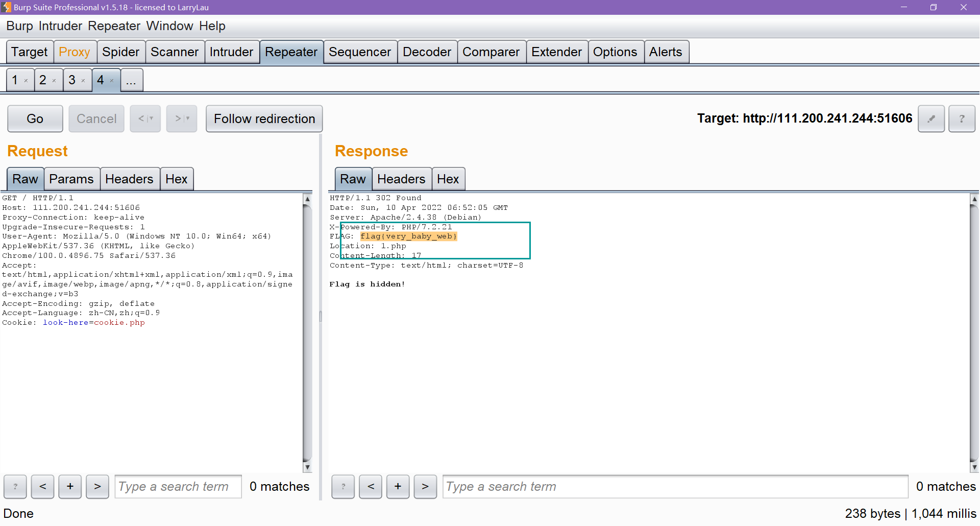Click plus options button in request search
This screenshot has height=526, width=980.
[x=70, y=487]
